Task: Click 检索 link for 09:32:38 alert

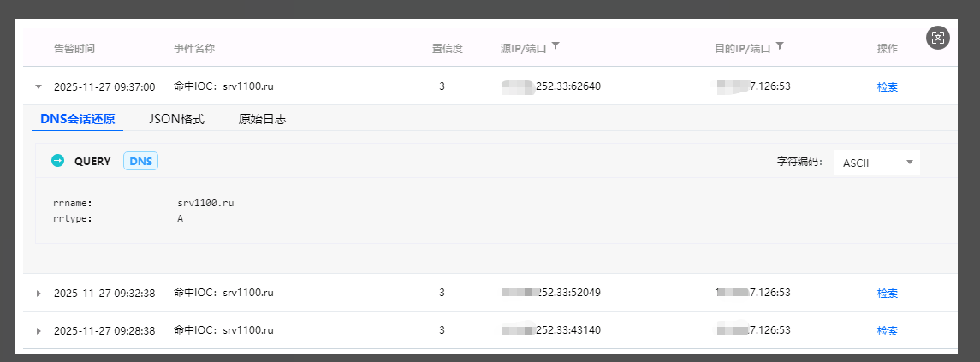Action: (887, 293)
